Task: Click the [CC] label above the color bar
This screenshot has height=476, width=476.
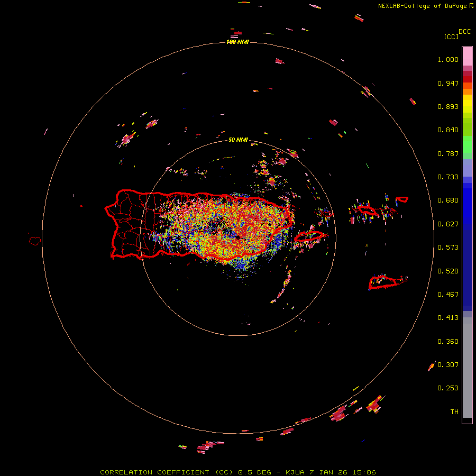Action: coord(452,36)
